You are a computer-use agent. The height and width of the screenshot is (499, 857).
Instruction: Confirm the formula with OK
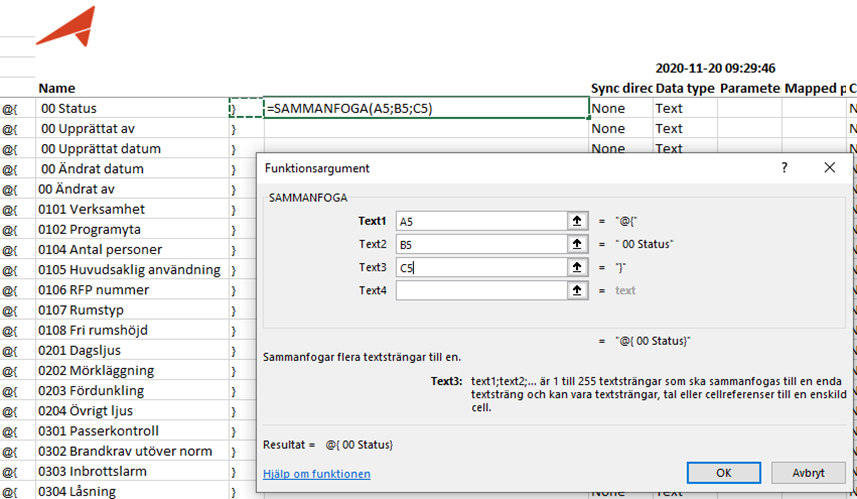coord(724,473)
